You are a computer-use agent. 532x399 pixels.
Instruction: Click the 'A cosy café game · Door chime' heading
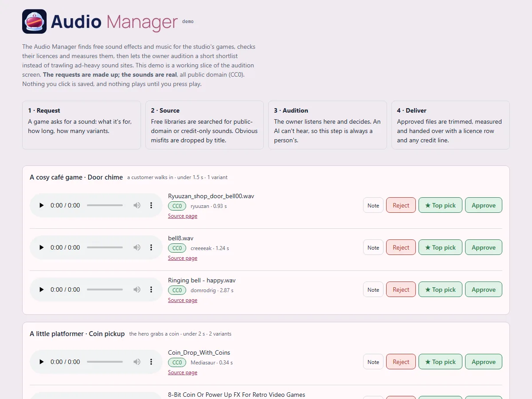(x=76, y=177)
